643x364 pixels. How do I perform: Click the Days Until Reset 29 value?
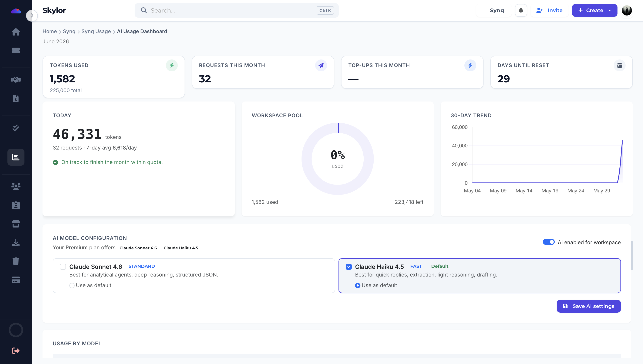(x=504, y=79)
